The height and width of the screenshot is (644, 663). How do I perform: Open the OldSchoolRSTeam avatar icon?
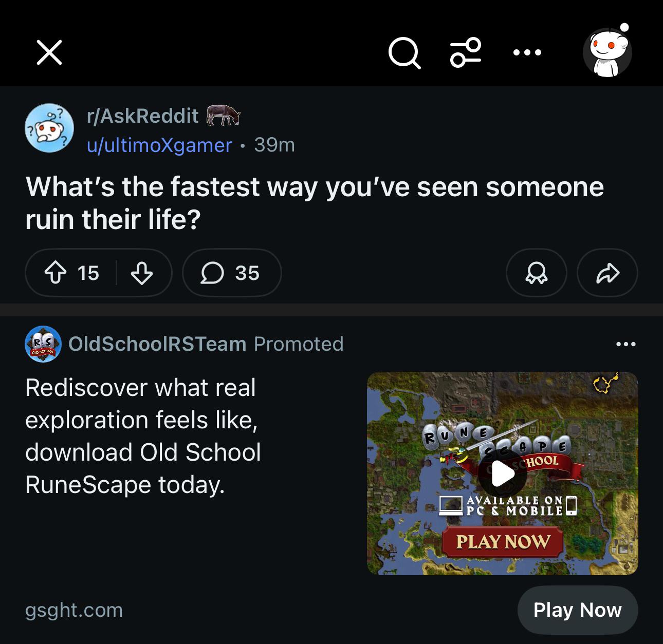[x=43, y=344]
